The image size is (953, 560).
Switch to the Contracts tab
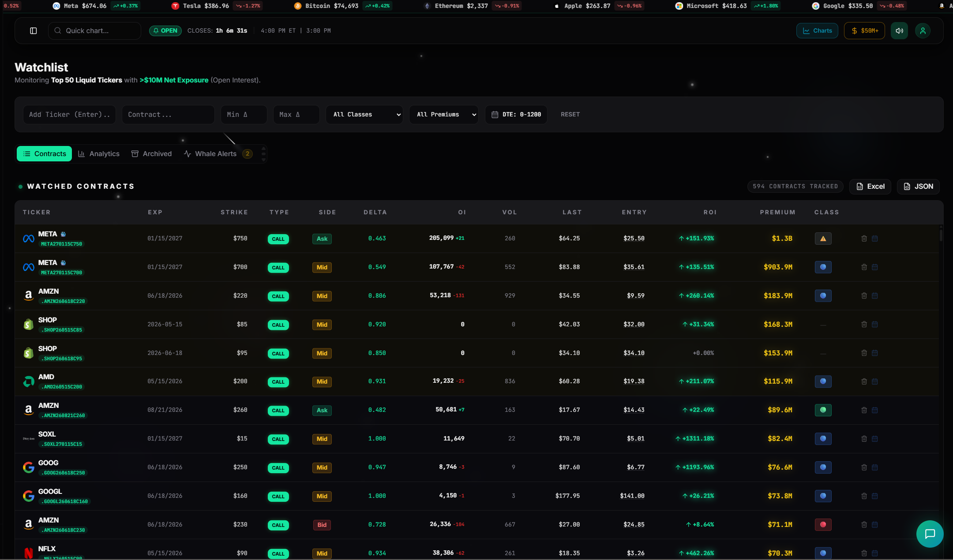coord(44,154)
